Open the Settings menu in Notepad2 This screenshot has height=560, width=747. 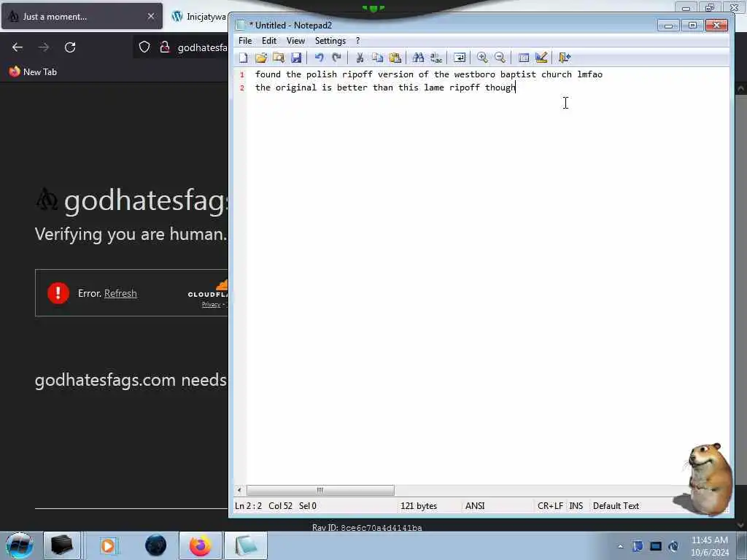[330, 41]
